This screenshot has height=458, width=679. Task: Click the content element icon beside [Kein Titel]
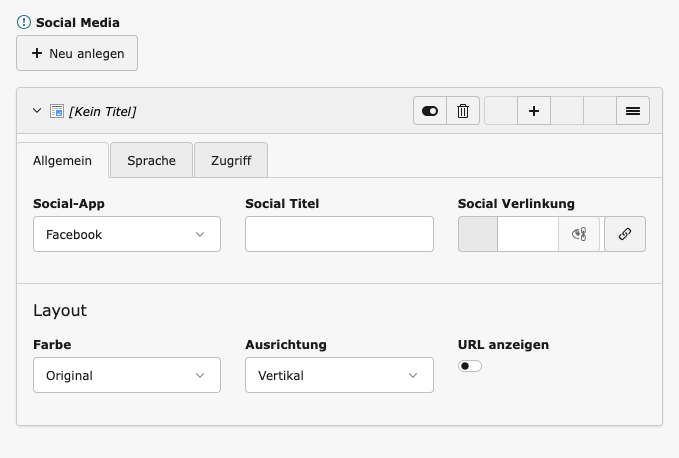tap(57, 111)
